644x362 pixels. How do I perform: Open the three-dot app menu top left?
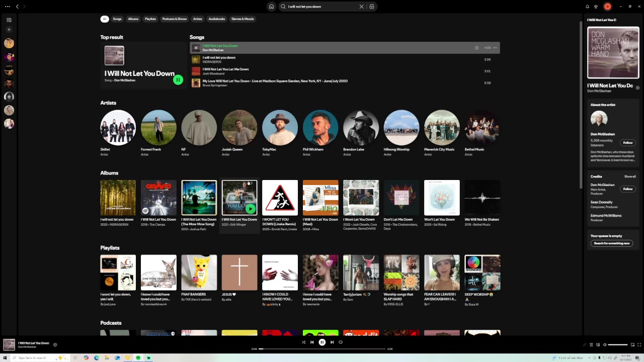pos(7,7)
